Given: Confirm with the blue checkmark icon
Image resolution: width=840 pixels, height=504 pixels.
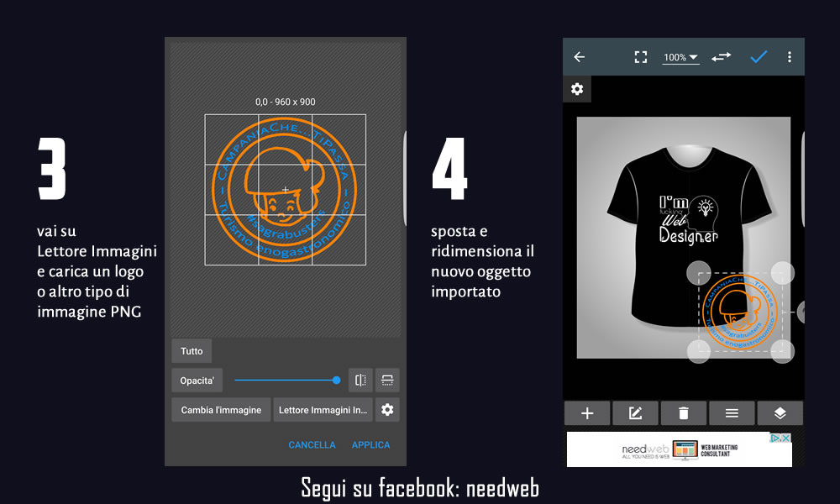Looking at the screenshot, I should click(759, 57).
